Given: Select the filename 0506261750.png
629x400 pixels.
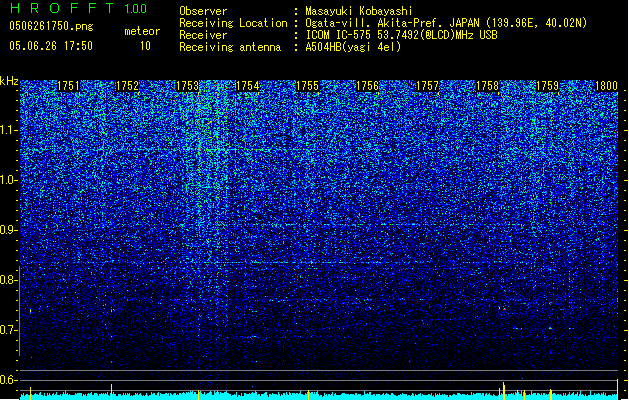Looking at the screenshot, I should coord(51,26).
